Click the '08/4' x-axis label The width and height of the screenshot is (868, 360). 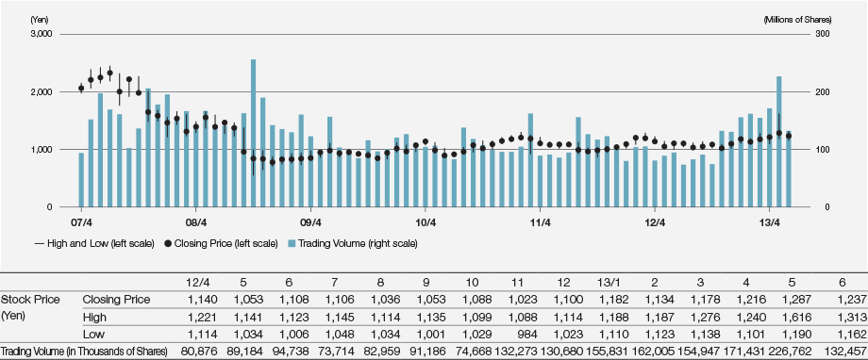click(196, 223)
